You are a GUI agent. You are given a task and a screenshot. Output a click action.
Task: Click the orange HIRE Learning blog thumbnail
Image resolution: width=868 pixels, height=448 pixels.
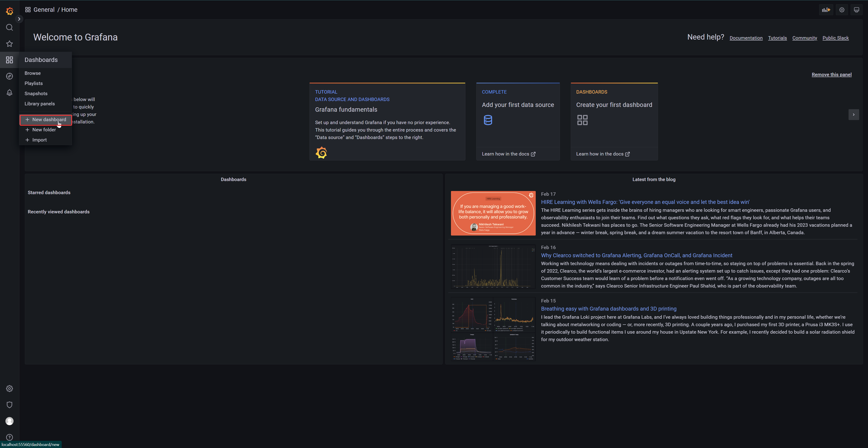click(x=493, y=213)
